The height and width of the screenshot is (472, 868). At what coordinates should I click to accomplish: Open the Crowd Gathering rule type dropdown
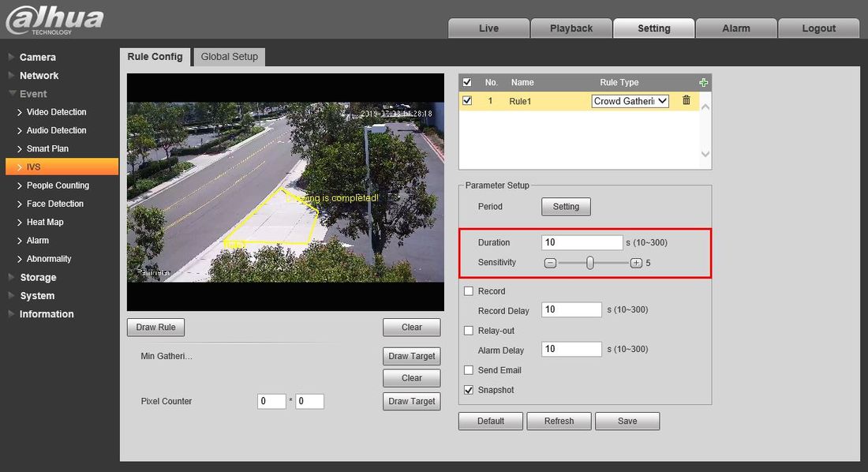630,101
